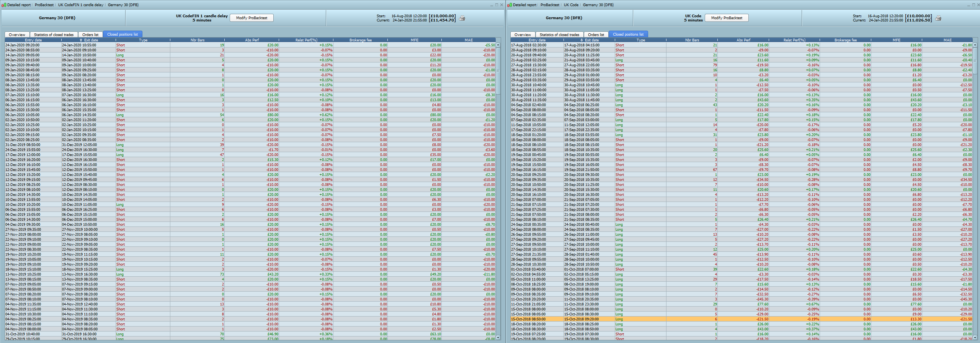Open the Orders list tab in left CodeFIN report
This screenshot has width=980, height=343.
click(90, 34)
